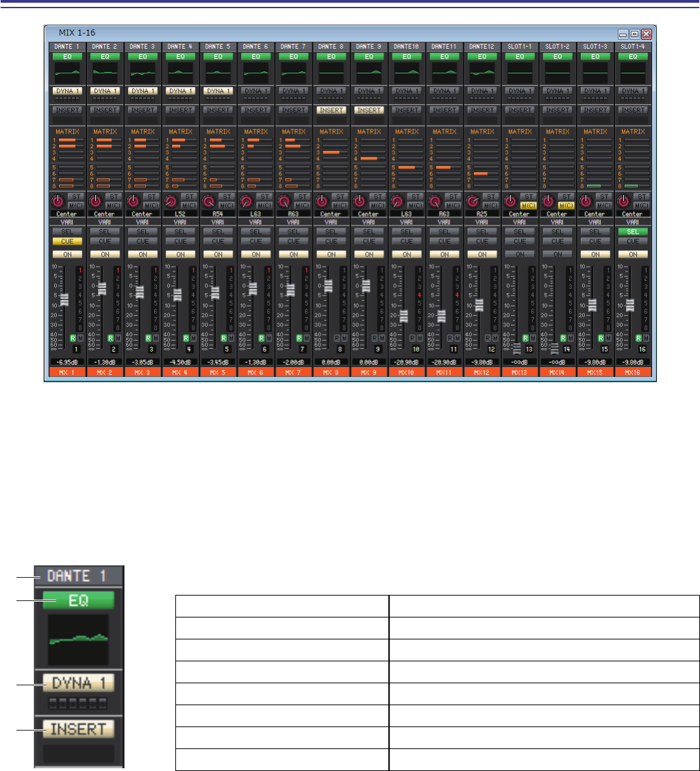Toggle DYNA 1 on the DANTE 3 strip
The height and width of the screenshot is (771, 700).
coord(142,91)
